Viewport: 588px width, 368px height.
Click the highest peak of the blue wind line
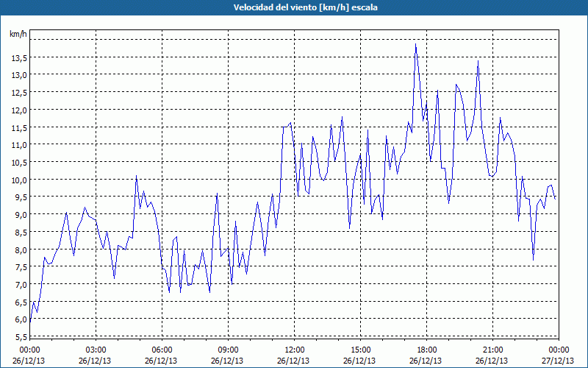point(415,44)
